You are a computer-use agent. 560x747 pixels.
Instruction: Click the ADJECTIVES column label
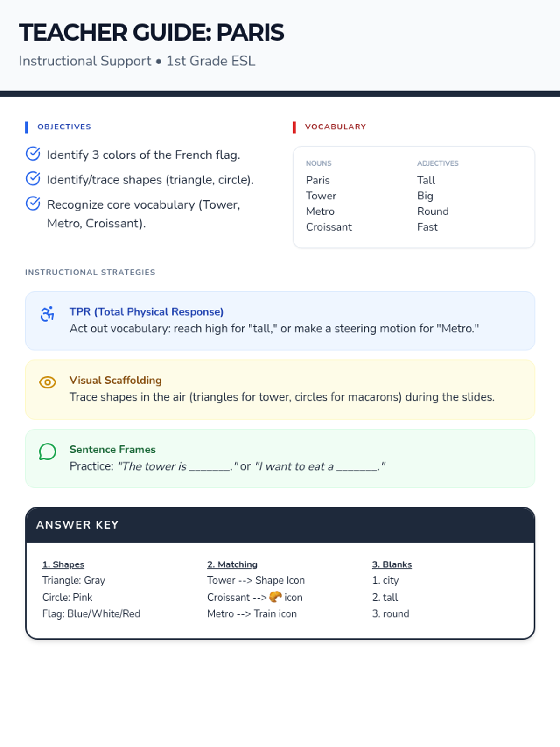[438, 163]
